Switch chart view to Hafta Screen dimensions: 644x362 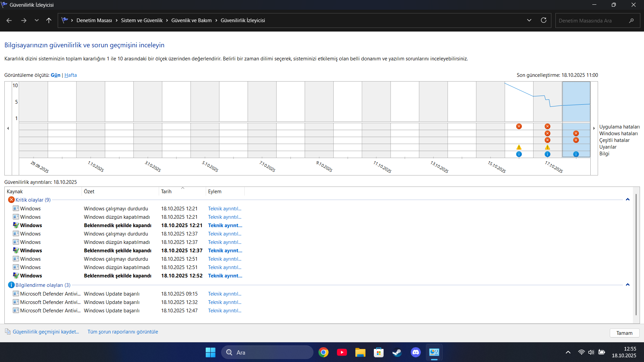70,75
